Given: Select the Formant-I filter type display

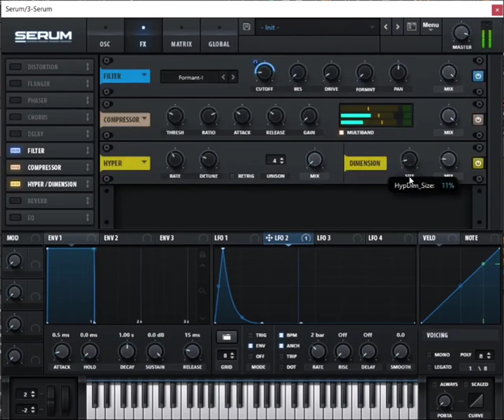Looking at the screenshot, I should tap(191, 77).
